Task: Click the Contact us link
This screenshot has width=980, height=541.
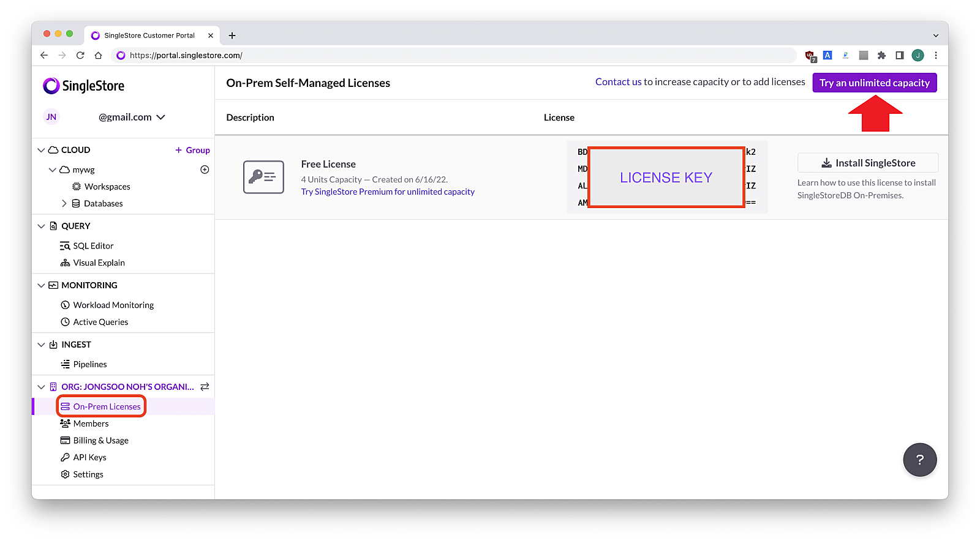Action: click(618, 82)
